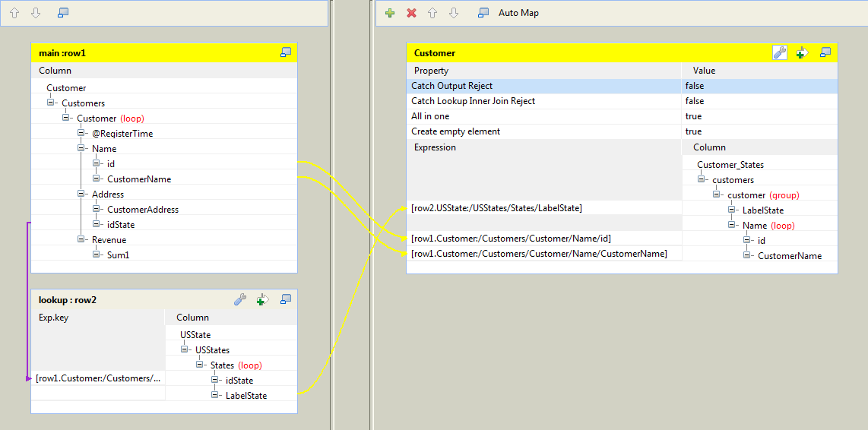
Task: Click the wrench settings icon on Customer table
Action: coord(779,52)
